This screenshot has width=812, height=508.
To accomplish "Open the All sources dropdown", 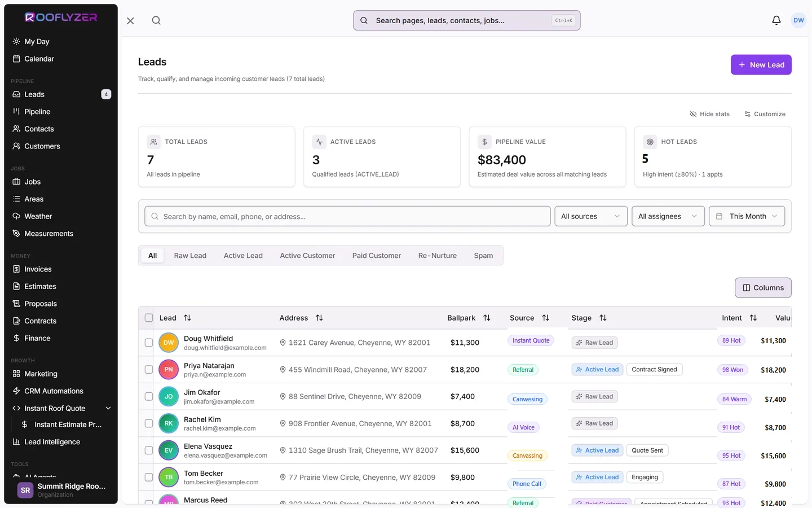I will [x=591, y=216].
